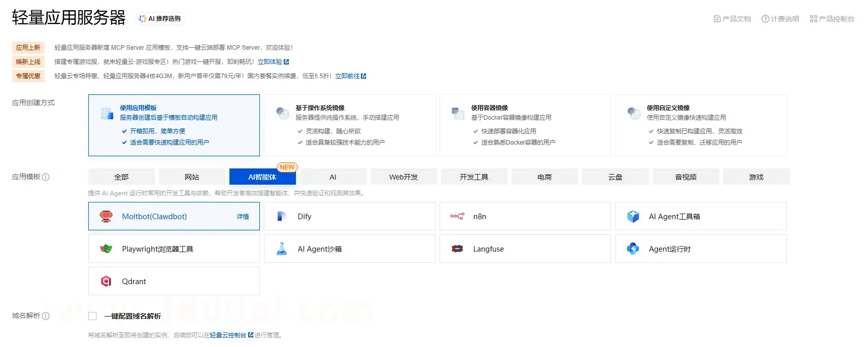868x347 pixels.
Task: Switch to the 全部 template tab
Action: click(x=121, y=177)
